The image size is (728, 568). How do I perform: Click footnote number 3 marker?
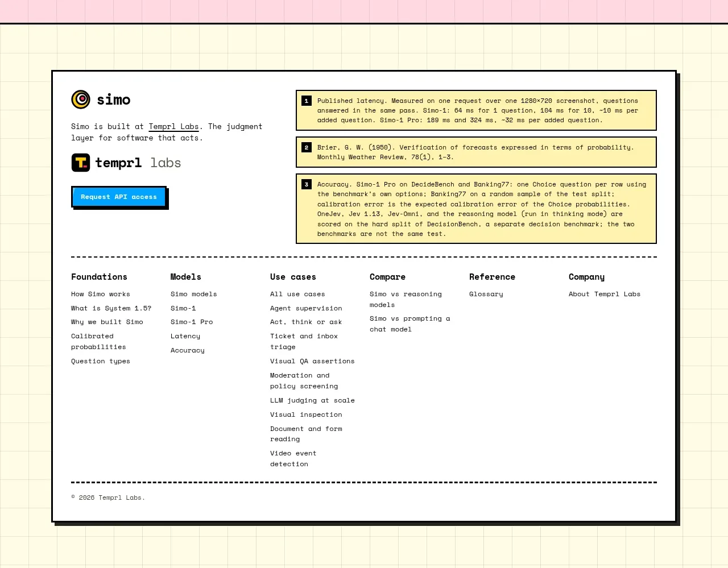pyautogui.click(x=307, y=184)
